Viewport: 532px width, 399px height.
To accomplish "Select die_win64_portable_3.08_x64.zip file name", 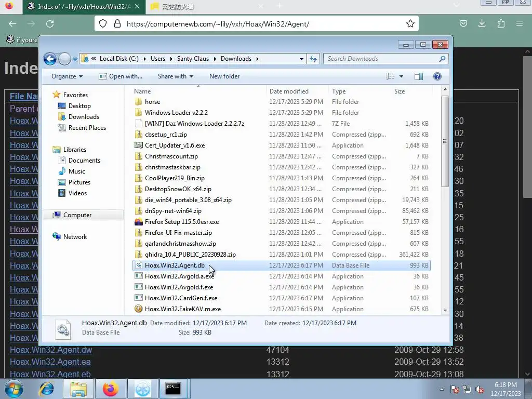I will (x=188, y=200).
